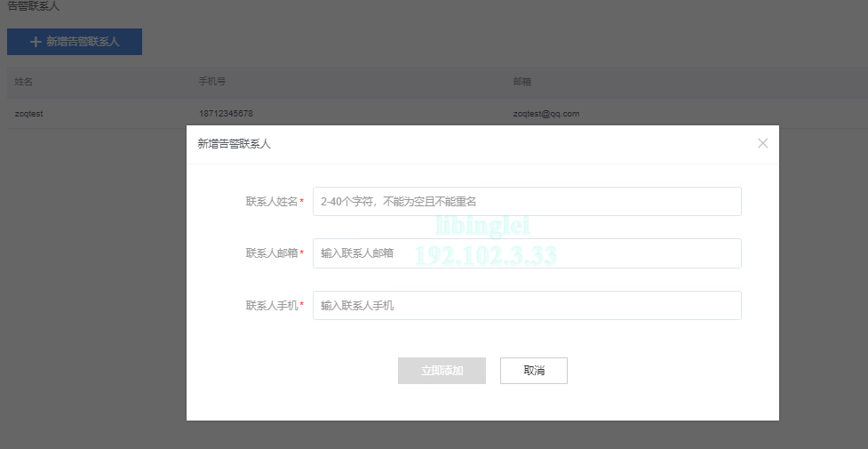Select the 联系人手机 input field

click(527, 306)
